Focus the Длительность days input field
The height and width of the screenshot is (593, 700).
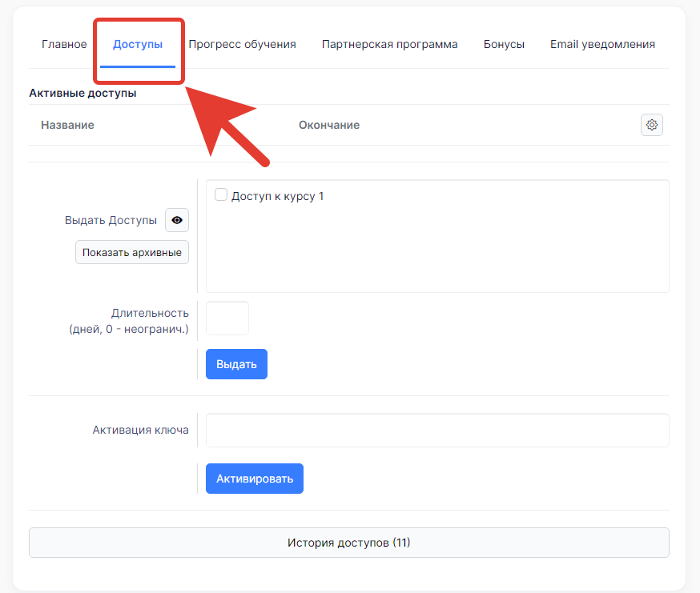click(x=227, y=319)
